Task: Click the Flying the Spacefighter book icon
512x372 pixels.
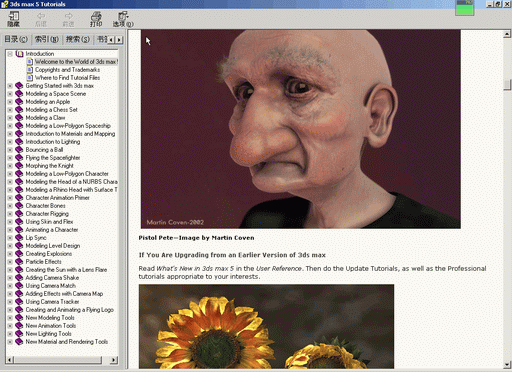Action: pyautogui.click(x=19, y=158)
